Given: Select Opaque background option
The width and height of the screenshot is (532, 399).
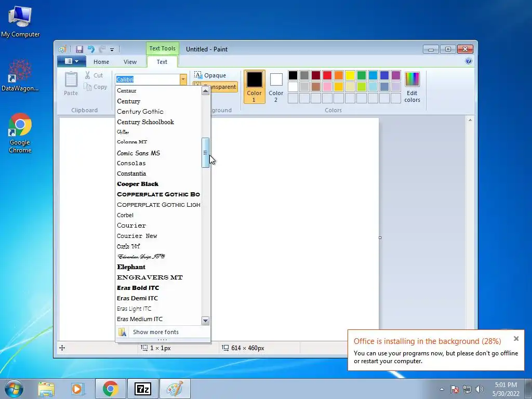Looking at the screenshot, I should pyautogui.click(x=210, y=75).
